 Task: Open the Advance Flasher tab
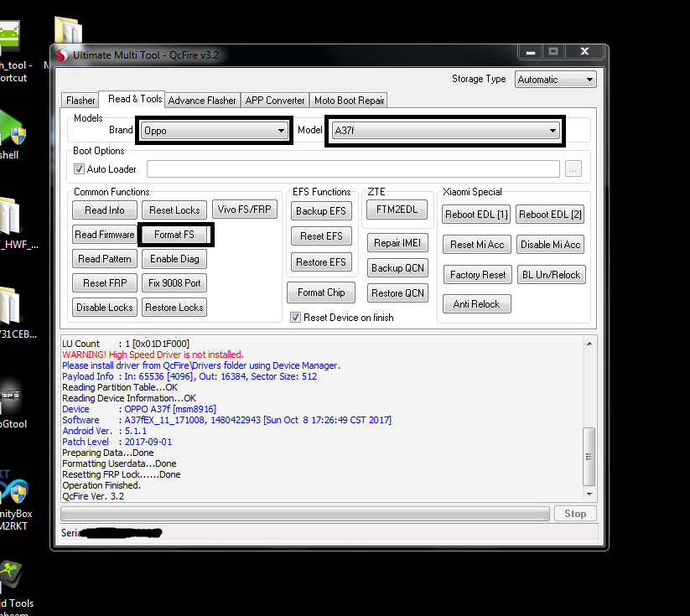[202, 101]
